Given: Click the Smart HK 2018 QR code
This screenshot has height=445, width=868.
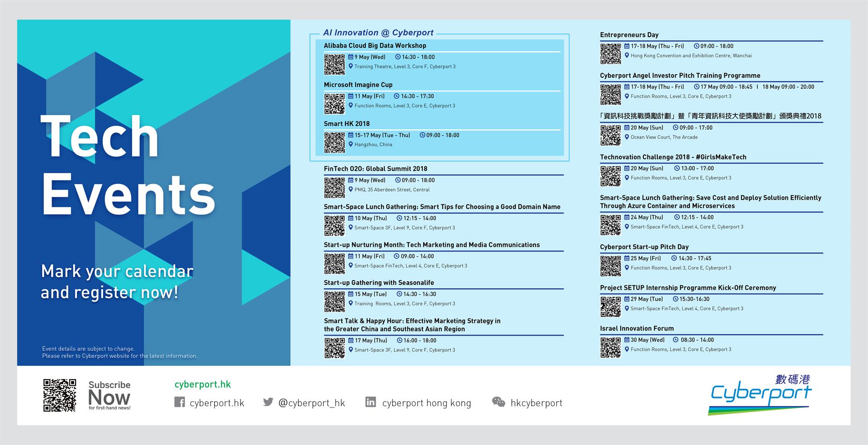Looking at the screenshot, I should point(335,142).
